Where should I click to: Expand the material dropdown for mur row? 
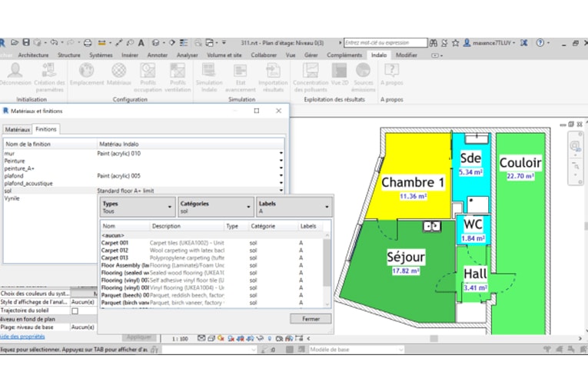point(281,154)
